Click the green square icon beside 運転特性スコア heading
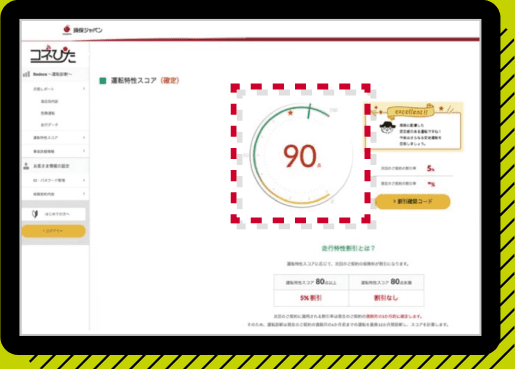The width and height of the screenshot is (515, 369). [x=103, y=81]
